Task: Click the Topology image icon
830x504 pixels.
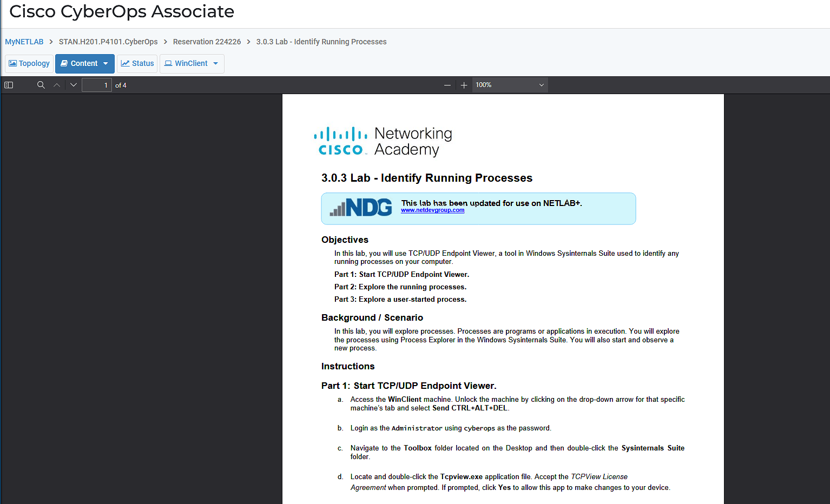Action: coord(13,63)
